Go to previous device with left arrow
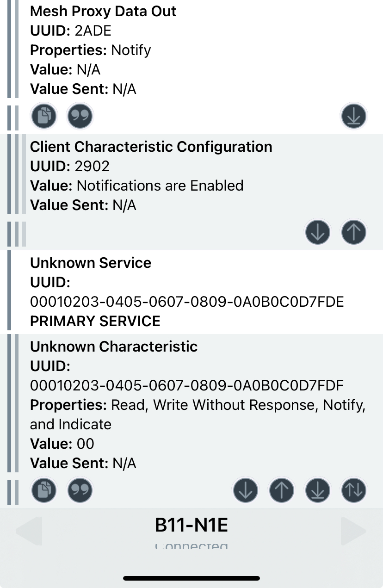Viewport: 383px width, 588px height. (29, 531)
